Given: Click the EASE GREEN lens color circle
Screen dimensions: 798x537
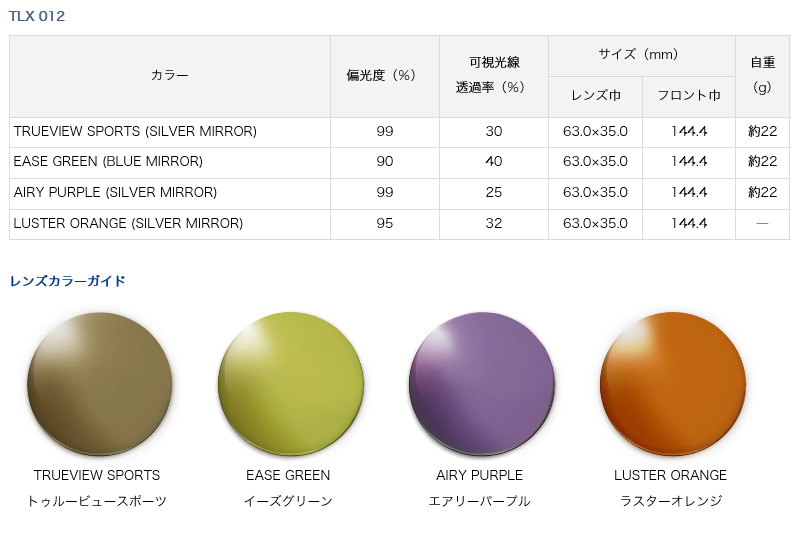Looking at the screenshot, I should (291, 384).
